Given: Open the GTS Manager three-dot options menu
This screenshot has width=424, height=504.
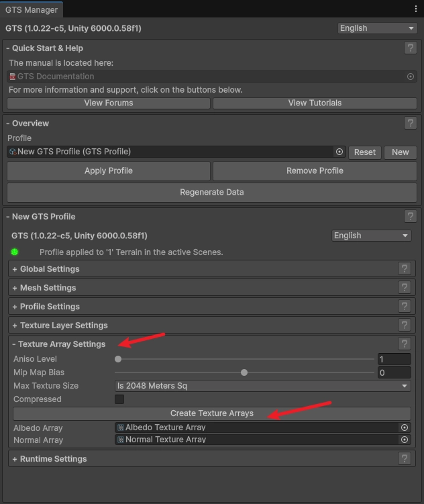Looking at the screenshot, I should (x=416, y=9).
